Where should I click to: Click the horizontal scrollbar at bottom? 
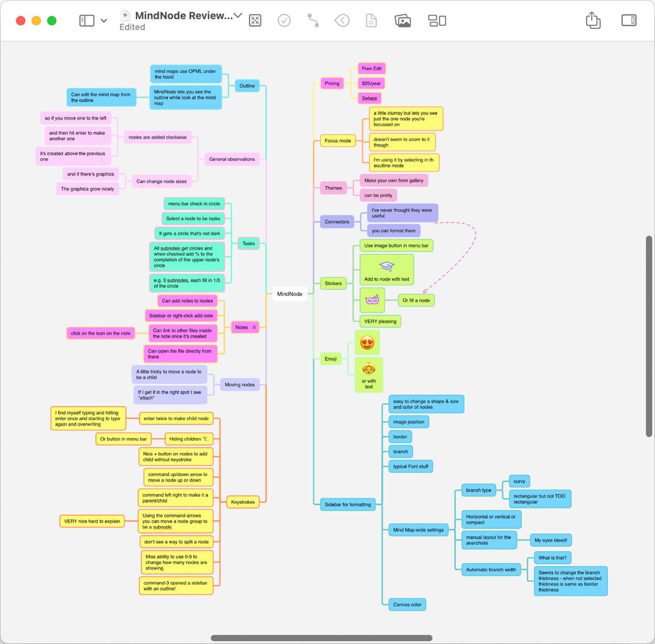(x=321, y=638)
